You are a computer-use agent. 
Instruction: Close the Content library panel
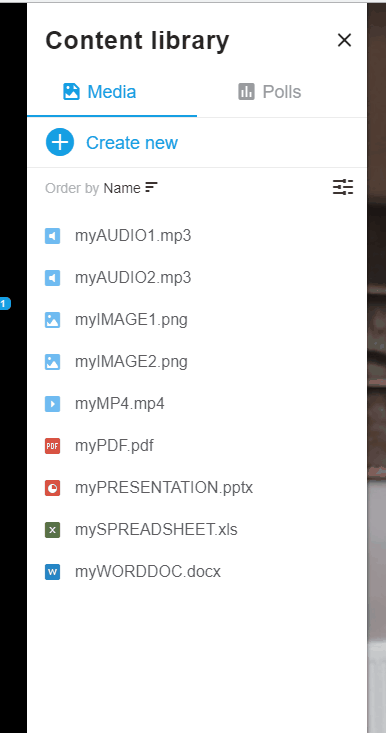pyautogui.click(x=344, y=40)
